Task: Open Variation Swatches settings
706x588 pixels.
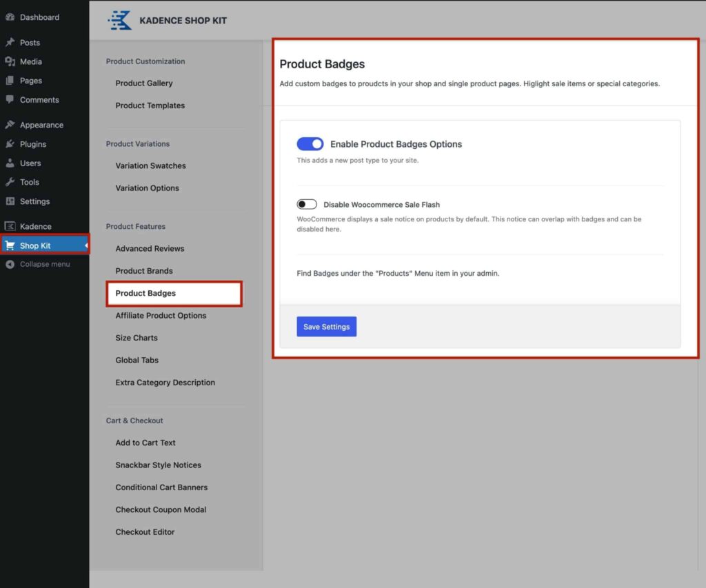Action: pyautogui.click(x=150, y=165)
